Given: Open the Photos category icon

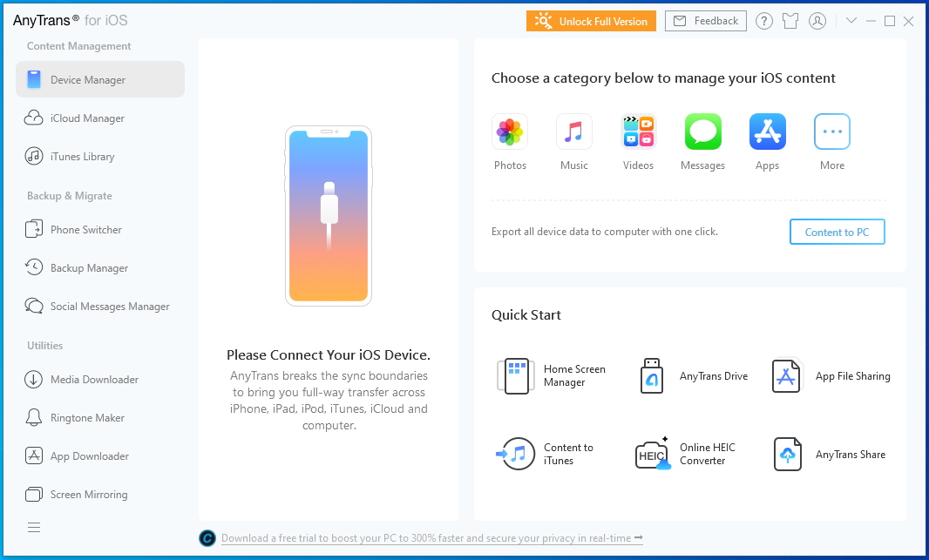Looking at the screenshot, I should (x=510, y=132).
